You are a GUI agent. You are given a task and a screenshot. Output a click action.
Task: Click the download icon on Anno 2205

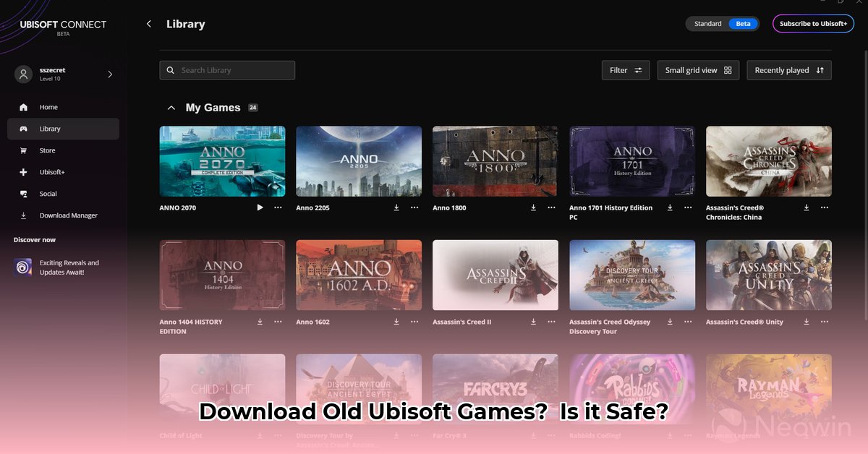[396, 207]
